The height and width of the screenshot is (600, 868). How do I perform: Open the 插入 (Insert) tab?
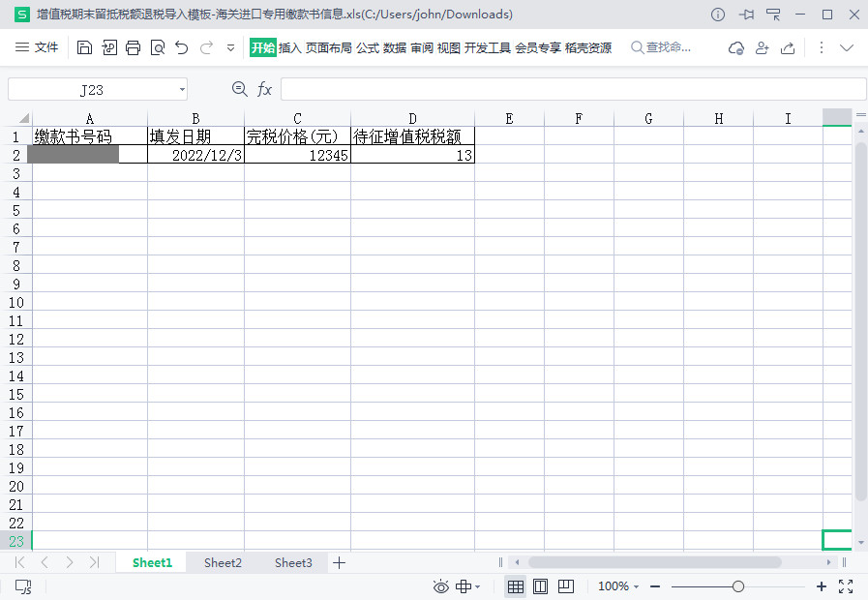[290, 47]
